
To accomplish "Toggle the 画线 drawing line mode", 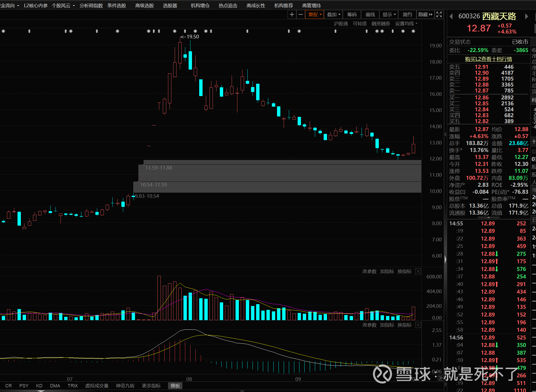I will [x=370, y=15].
